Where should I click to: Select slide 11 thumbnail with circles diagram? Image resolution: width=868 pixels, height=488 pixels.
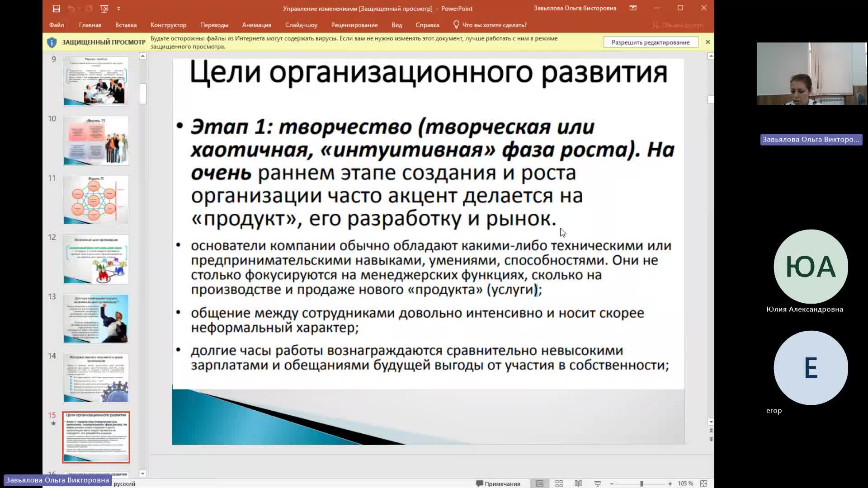point(96,200)
